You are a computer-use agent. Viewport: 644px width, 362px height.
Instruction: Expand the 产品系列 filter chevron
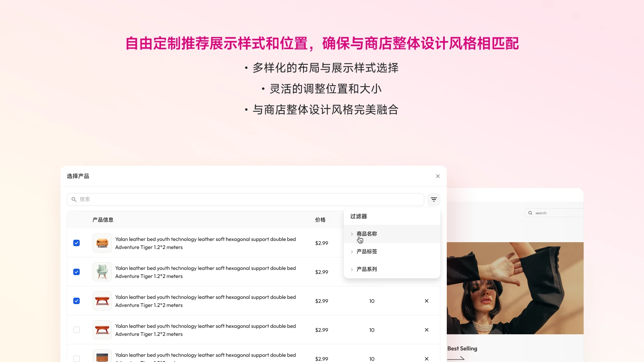(x=352, y=269)
